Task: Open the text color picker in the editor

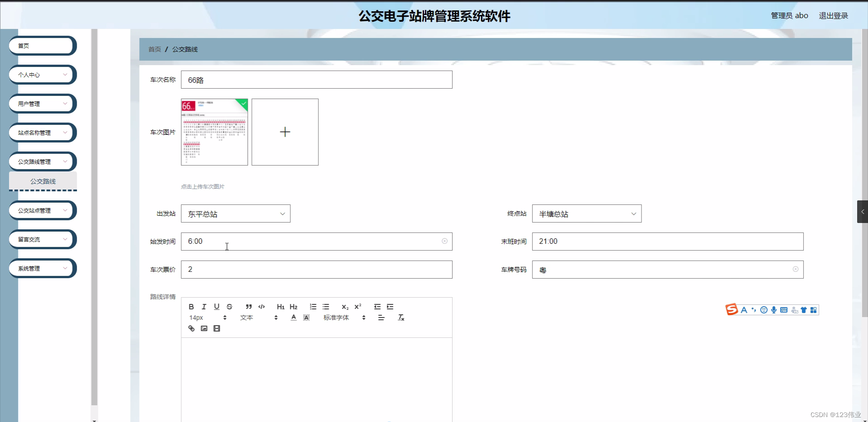Action: tap(293, 318)
